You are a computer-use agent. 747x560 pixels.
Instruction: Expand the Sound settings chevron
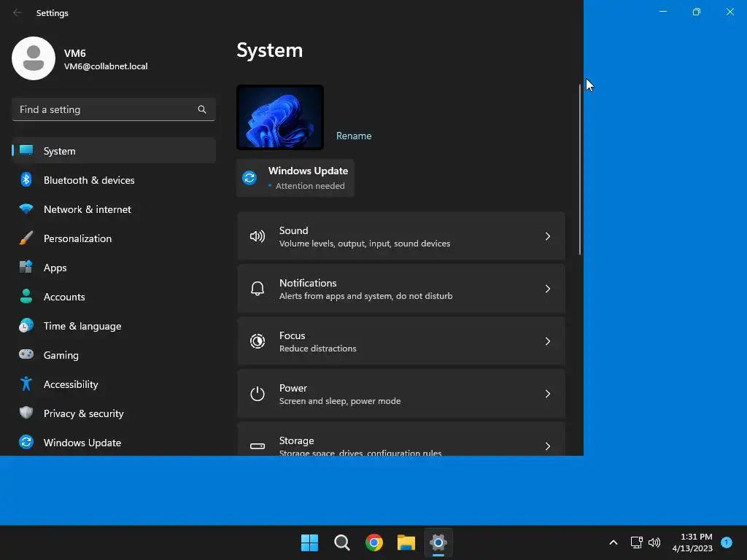coord(547,236)
